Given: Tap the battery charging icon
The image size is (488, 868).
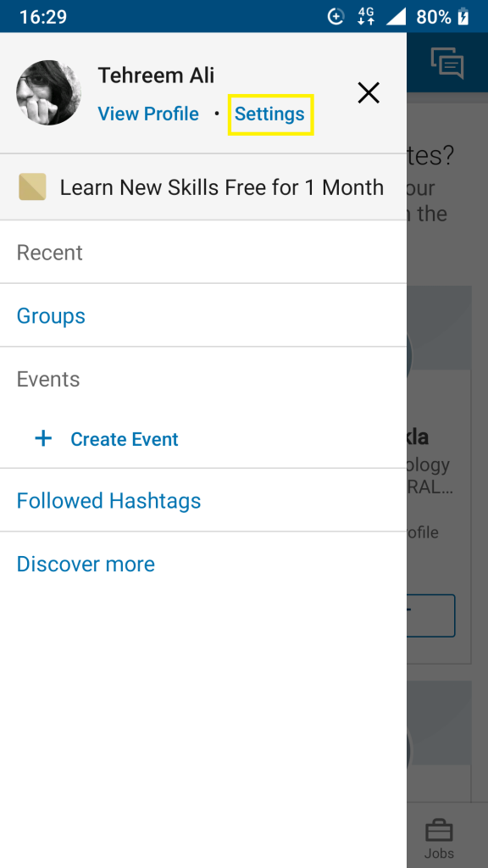Looking at the screenshot, I should tap(462, 16).
